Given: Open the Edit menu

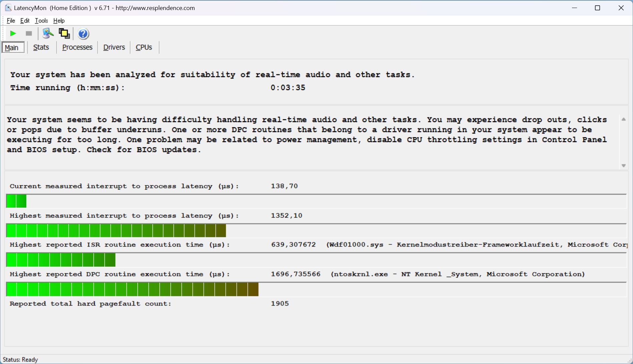Looking at the screenshot, I should (x=25, y=21).
